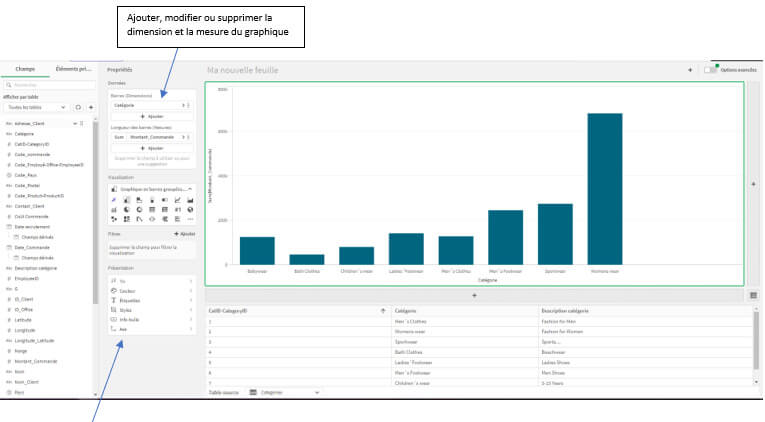This screenshot has height=422, width=765.
Task: Select the Date_Commande field
Action: [x=32, y=247]
